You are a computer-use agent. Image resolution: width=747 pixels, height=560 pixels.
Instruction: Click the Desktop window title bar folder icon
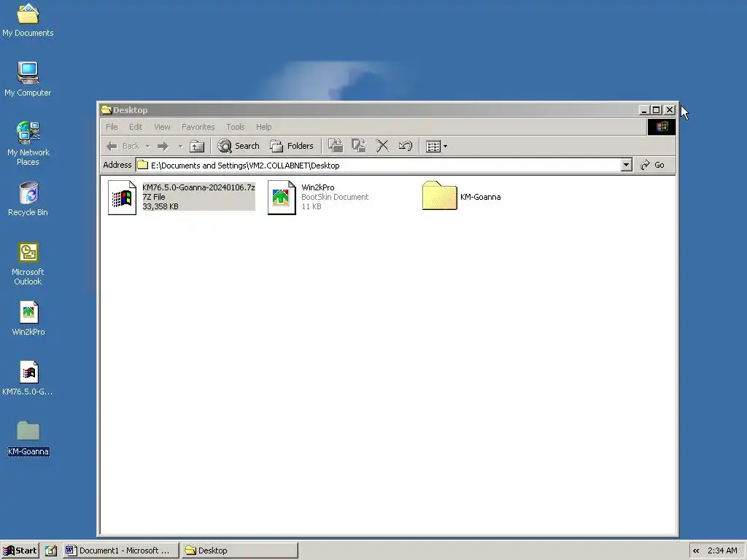[x=107, y=110]
